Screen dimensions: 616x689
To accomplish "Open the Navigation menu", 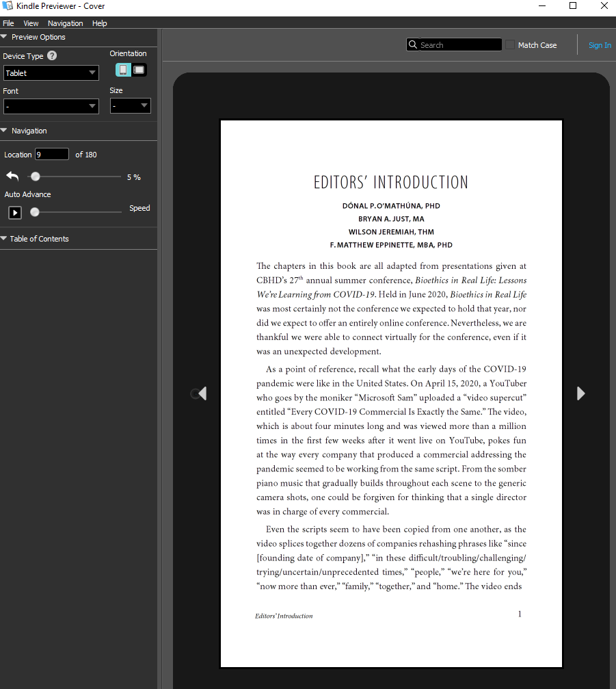I will click(x=66, y=23).
